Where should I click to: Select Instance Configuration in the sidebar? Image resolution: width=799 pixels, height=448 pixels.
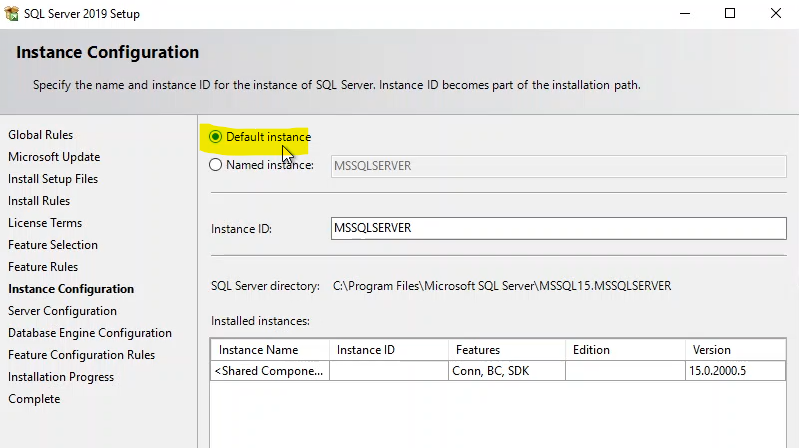71,288
